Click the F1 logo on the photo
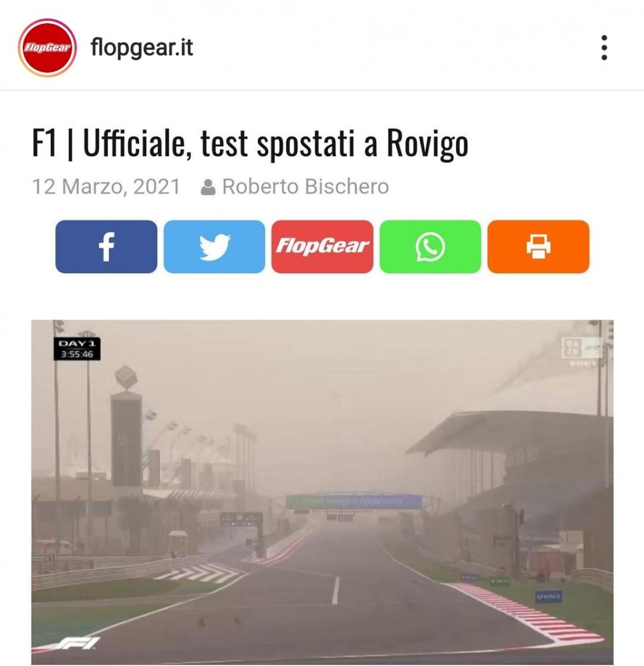The width and height of the screenshot is (644, 666). [x=79, y=643]
